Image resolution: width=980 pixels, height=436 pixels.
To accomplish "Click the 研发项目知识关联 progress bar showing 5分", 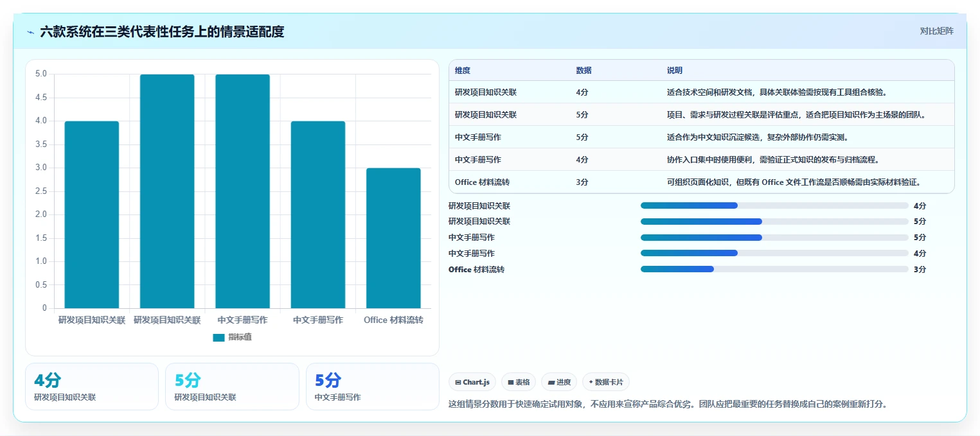I will click(774, 222).
